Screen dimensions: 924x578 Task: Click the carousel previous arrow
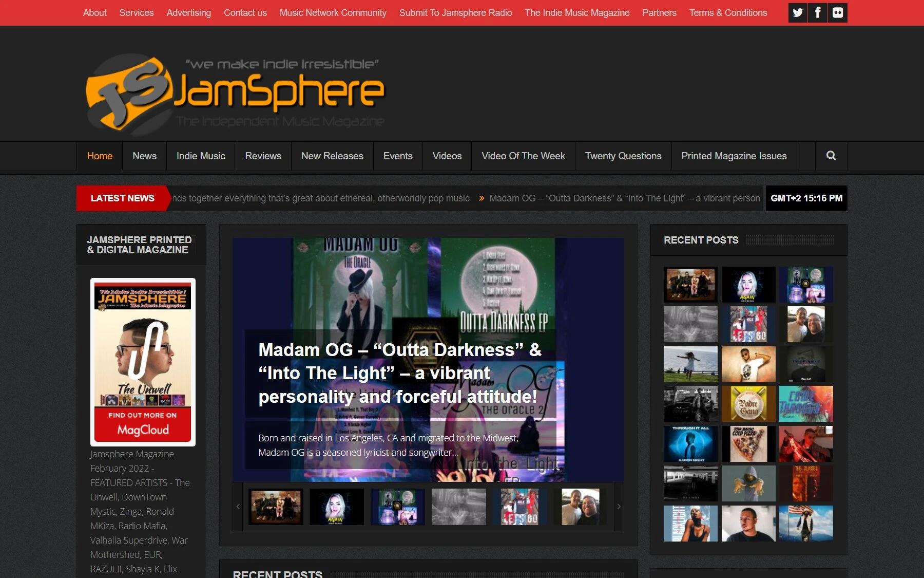click(x=238, y=507)
